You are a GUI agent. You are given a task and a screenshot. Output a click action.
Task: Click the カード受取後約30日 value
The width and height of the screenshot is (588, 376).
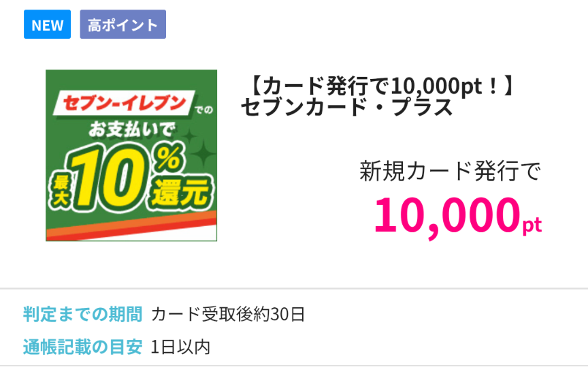pos(228,315)
